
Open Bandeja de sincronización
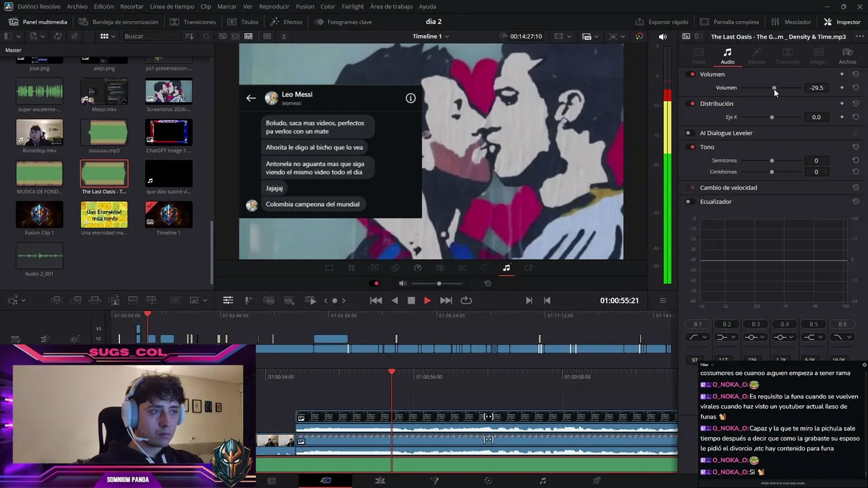(x=118, y=22)
